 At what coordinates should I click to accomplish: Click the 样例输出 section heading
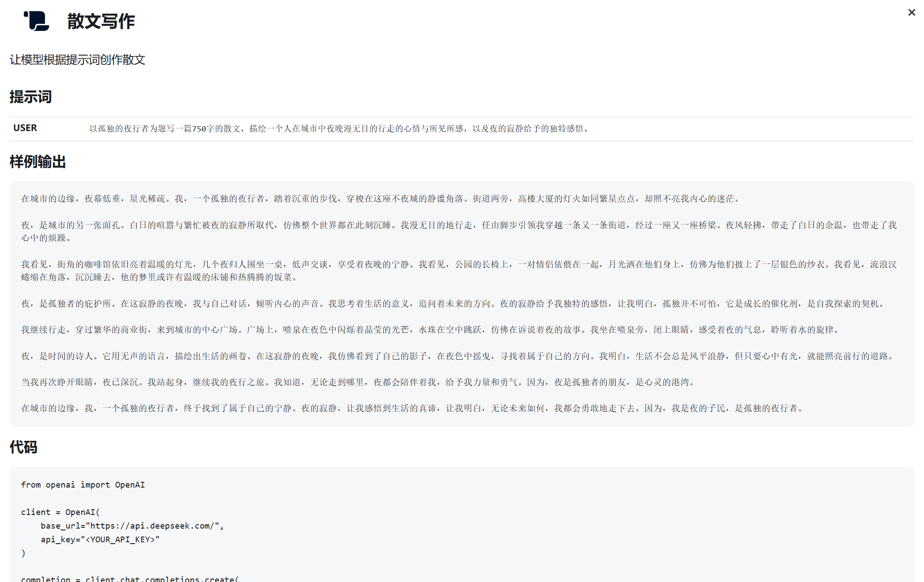tap(37, 161)
